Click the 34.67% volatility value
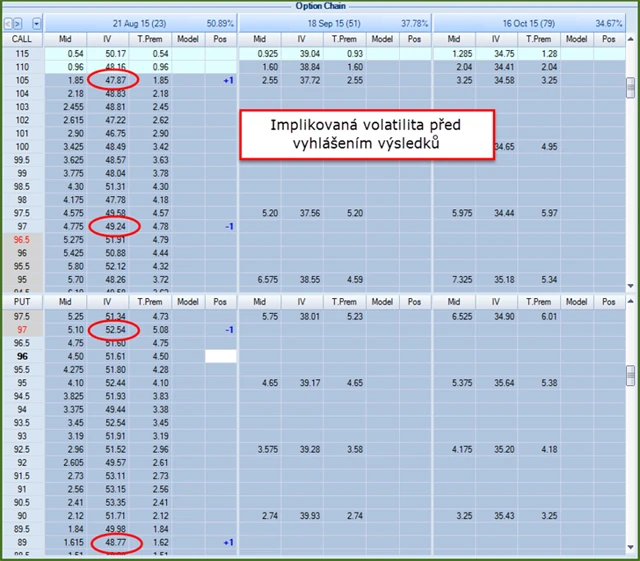 point(609,23)
